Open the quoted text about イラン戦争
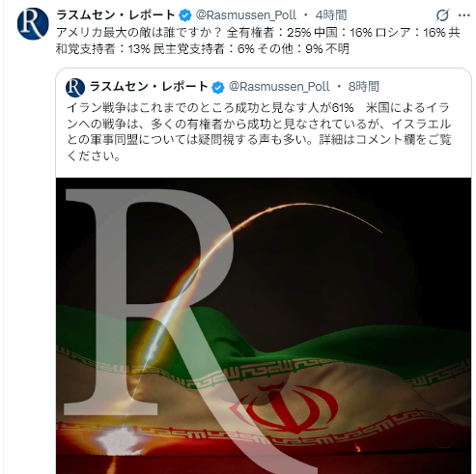 click(x=259, y=131)
